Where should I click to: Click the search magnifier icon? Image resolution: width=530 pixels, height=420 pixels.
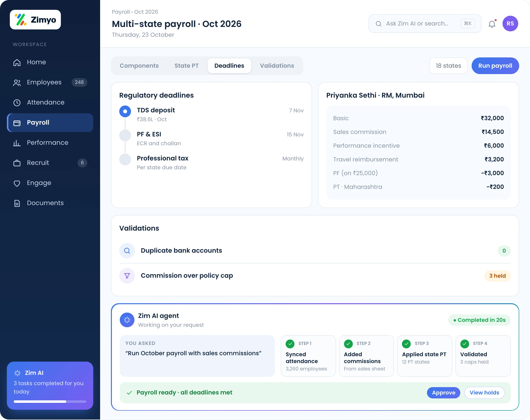[x=379, y=24]
